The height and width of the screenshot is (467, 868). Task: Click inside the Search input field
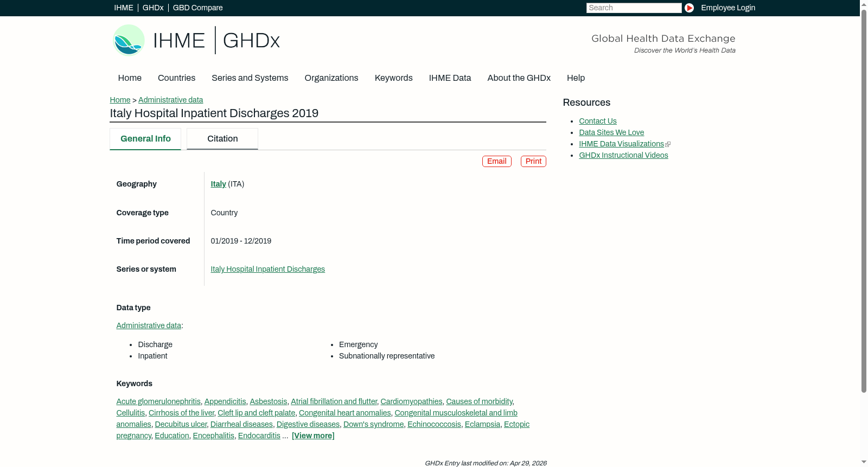634,8
